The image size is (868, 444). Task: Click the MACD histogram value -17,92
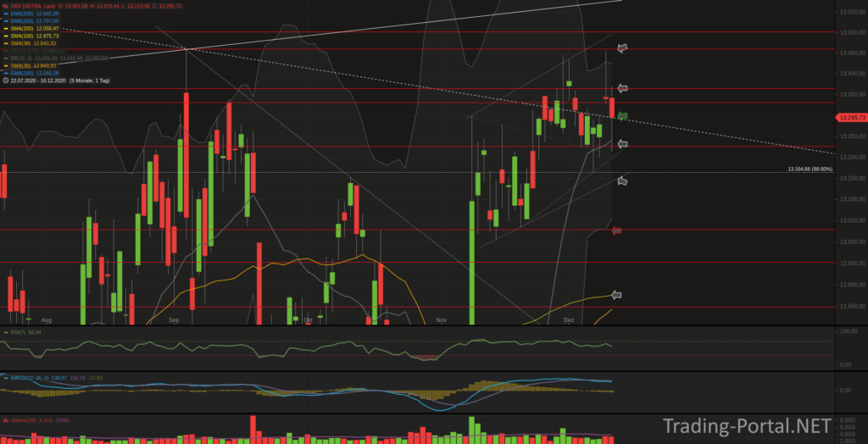coord(95,378)
